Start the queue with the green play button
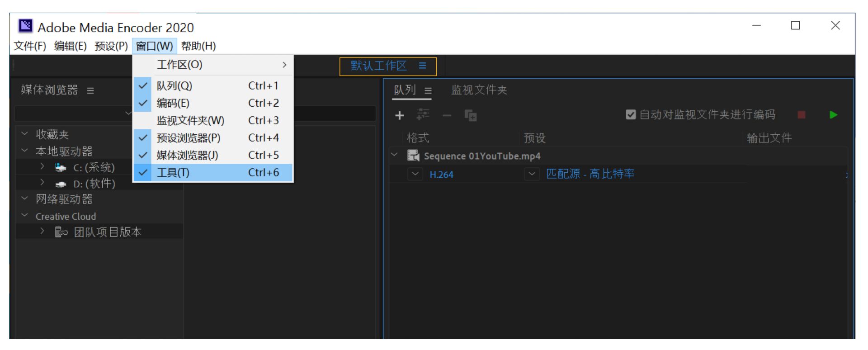This screenshot has height=350, width=868. (x=834, y=115)
